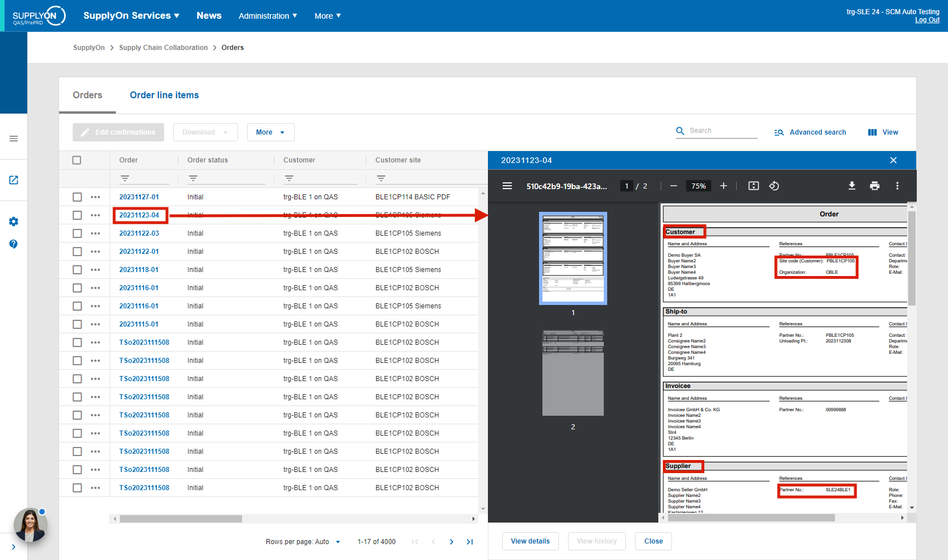948x560 pixels.
Task: Expand the SupplyOn Services menu
Action: point(131,16)
